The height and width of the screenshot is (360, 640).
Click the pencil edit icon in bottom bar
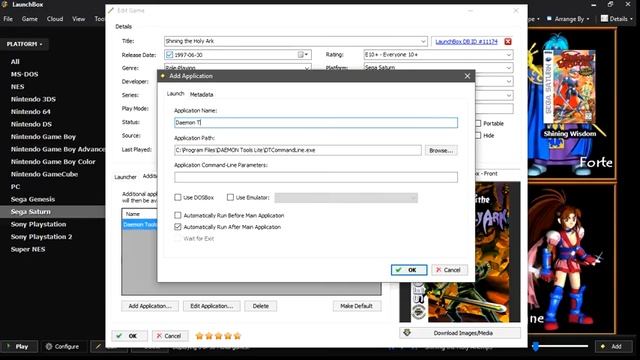point(98,346)
